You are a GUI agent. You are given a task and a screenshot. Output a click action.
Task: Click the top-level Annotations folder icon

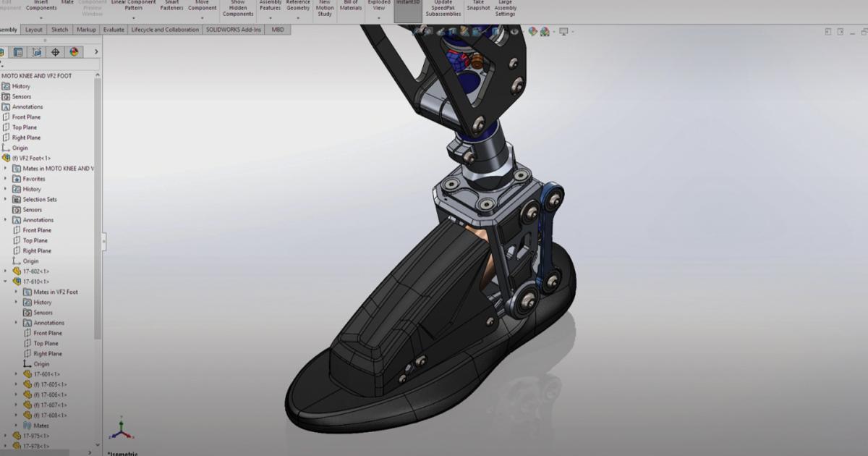tap(6, 106)
